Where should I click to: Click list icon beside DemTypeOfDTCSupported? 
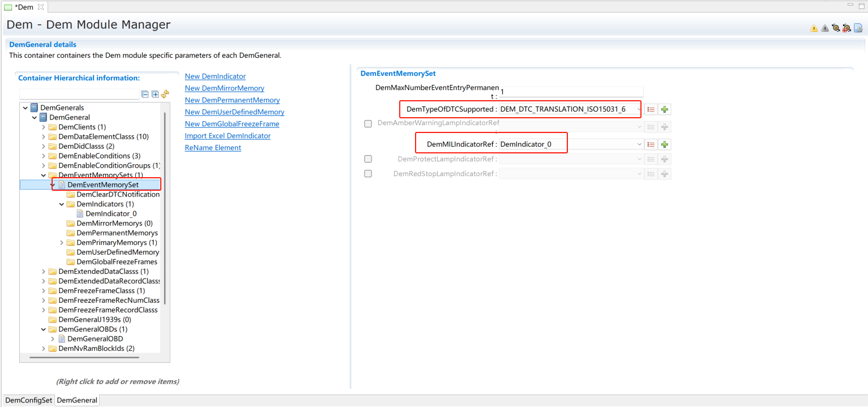(651, 109)
